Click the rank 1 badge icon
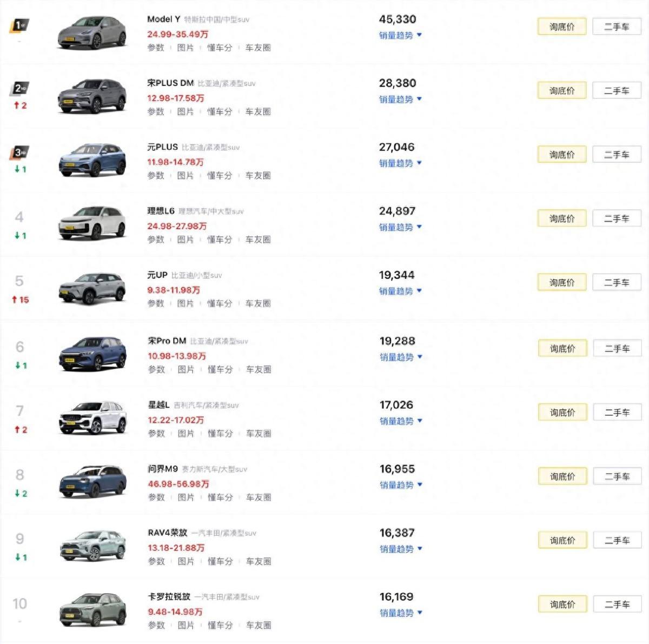Viewport: 649px width, 644px height. click(19, 25)
